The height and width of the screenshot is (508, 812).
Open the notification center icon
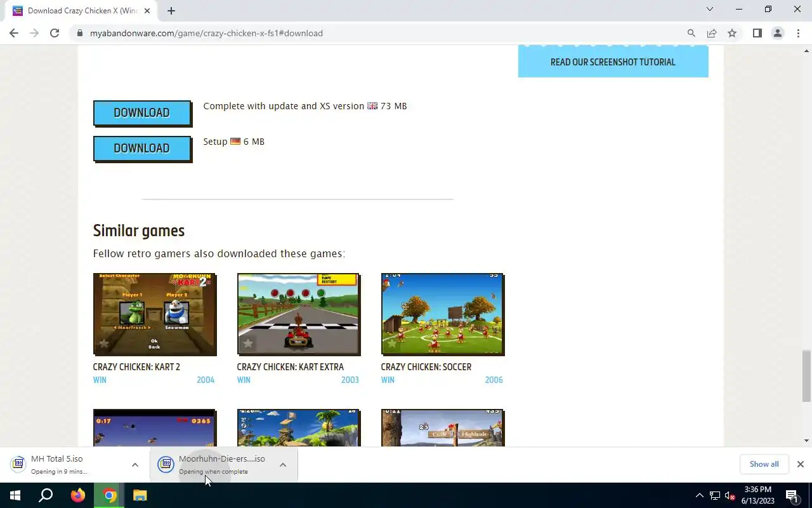tap(792, 495)
